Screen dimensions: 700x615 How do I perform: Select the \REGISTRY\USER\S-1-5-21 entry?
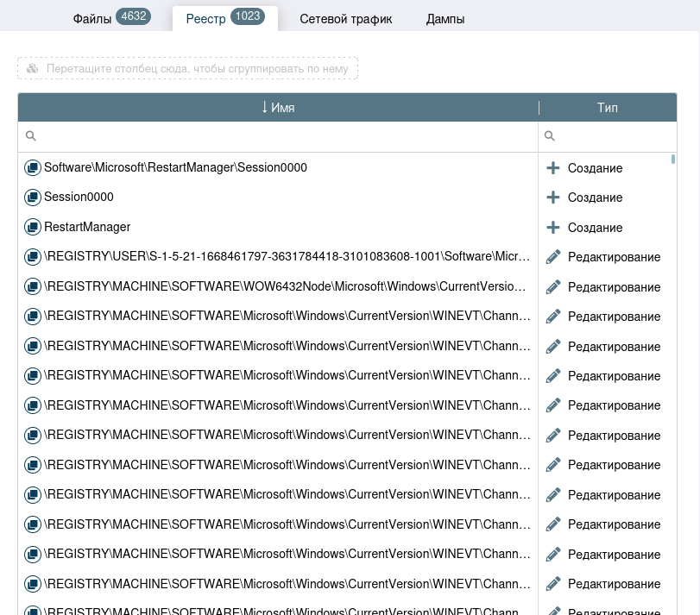point(287,257)
